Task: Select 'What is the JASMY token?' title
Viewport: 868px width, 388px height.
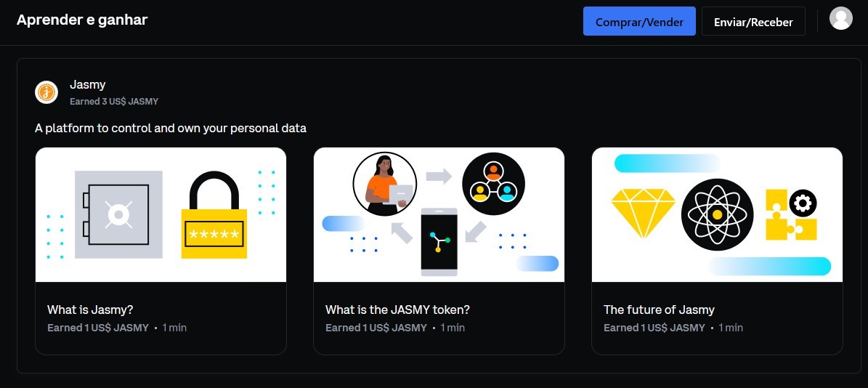Action: (x=397, y=310)
